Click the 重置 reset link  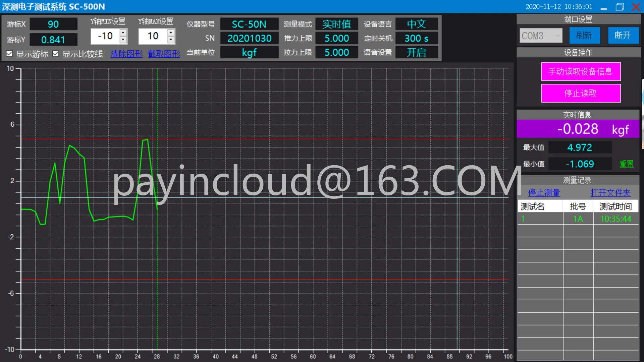(626, 164)
